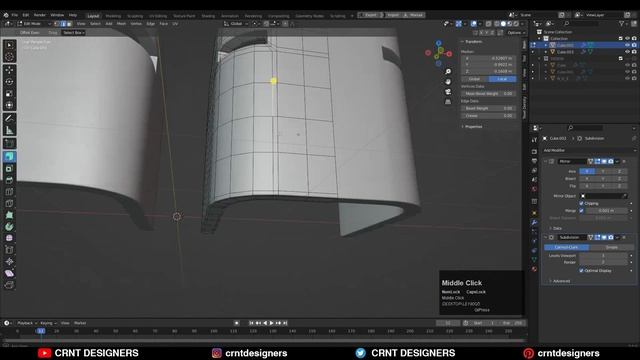Expand the Properties panel in sidebar
The image size is (640, 360).
(472, 127)
